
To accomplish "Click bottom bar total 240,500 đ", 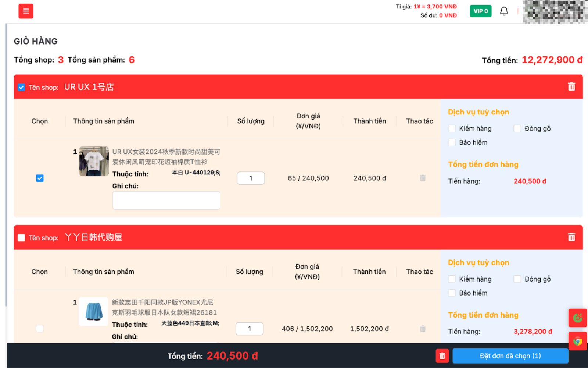I will pos(232,356).
